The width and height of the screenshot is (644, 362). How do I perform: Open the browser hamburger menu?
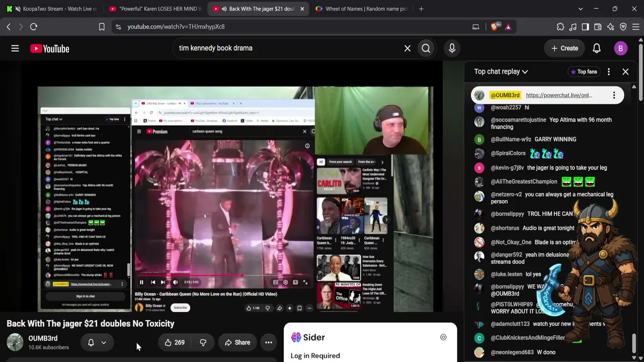click(x=635, y=27)
